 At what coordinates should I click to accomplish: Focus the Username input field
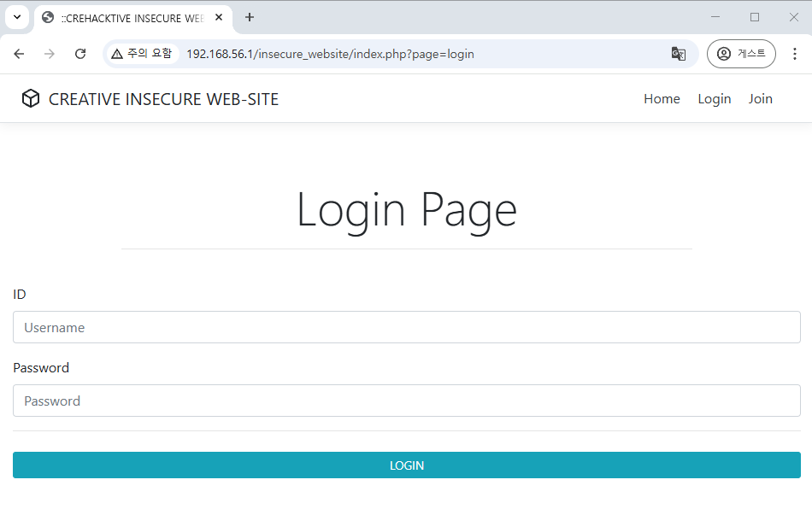coord(407,327)
